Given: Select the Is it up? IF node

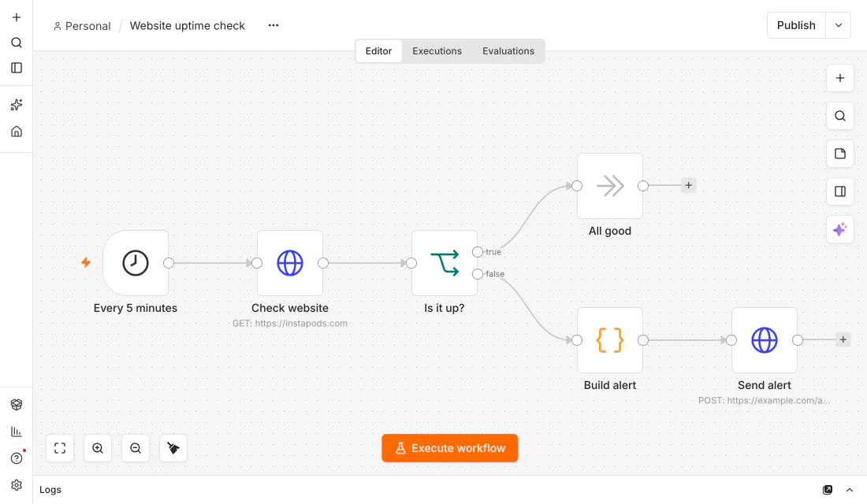Looking at the screenshot, I should coord(445,263).
